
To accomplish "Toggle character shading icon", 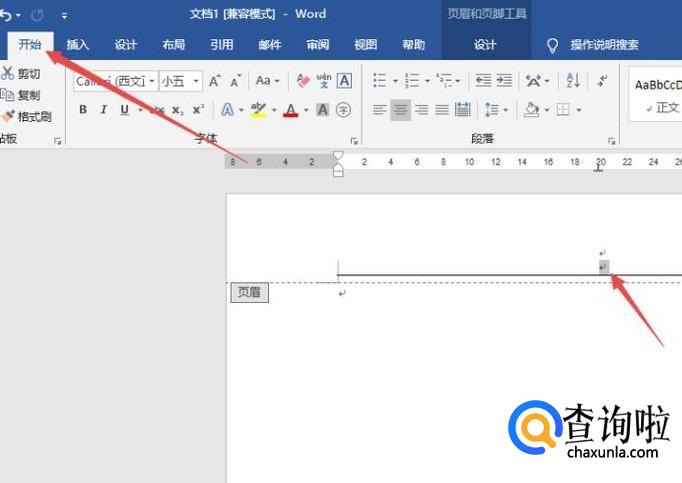I will (322, 110).
